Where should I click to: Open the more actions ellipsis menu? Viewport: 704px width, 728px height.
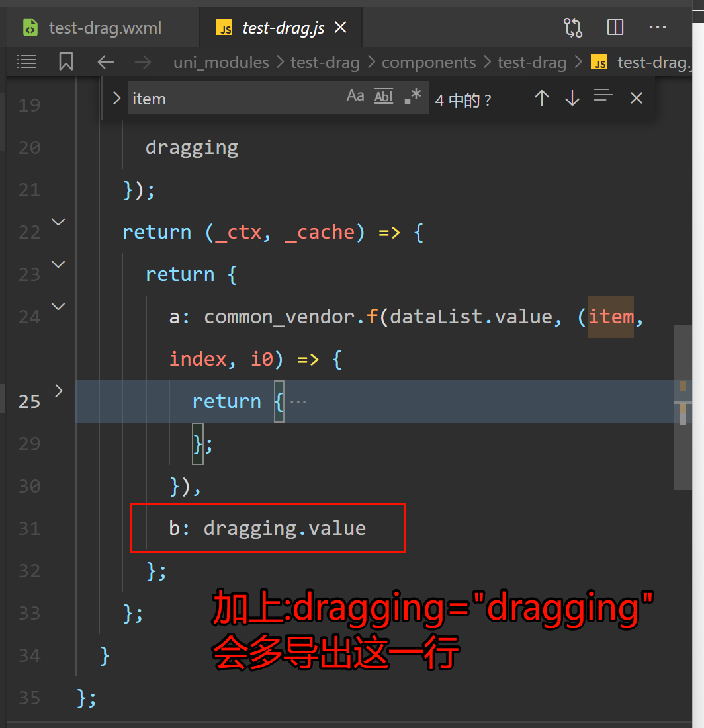[658, 28]
